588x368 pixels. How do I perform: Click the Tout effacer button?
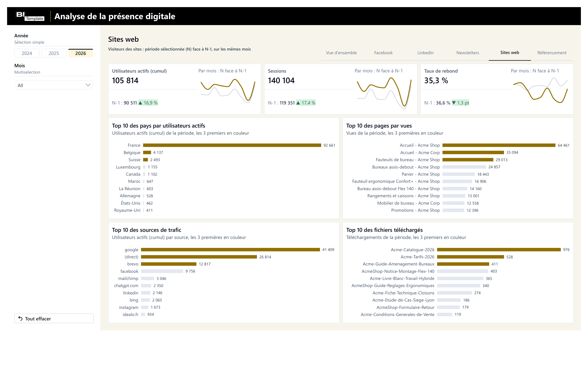click(54, 318)
